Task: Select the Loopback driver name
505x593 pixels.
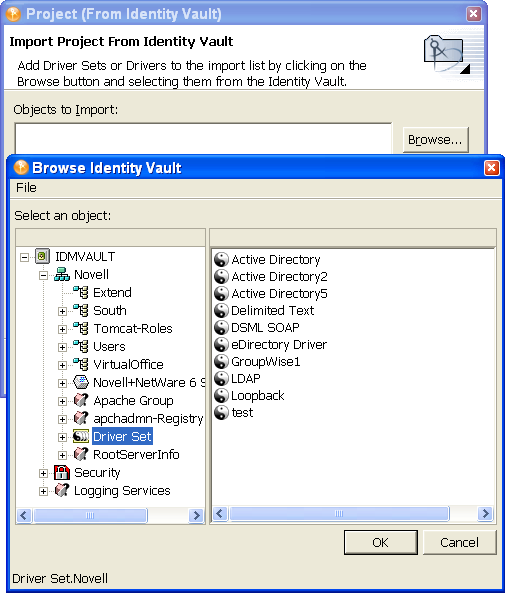Action: click(x=258, y=396)
